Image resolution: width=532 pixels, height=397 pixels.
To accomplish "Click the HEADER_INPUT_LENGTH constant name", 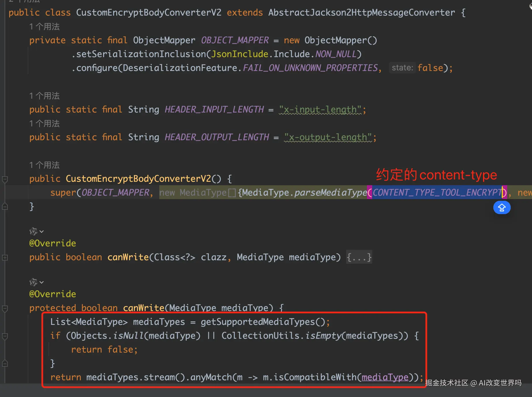I will pyautogui.click(x=214, y=109).
